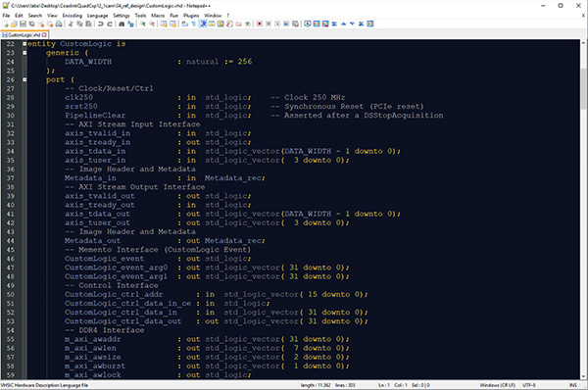588x390 pixels.
Task: Click the clk250 port name
Action: (x=78, y=98)
